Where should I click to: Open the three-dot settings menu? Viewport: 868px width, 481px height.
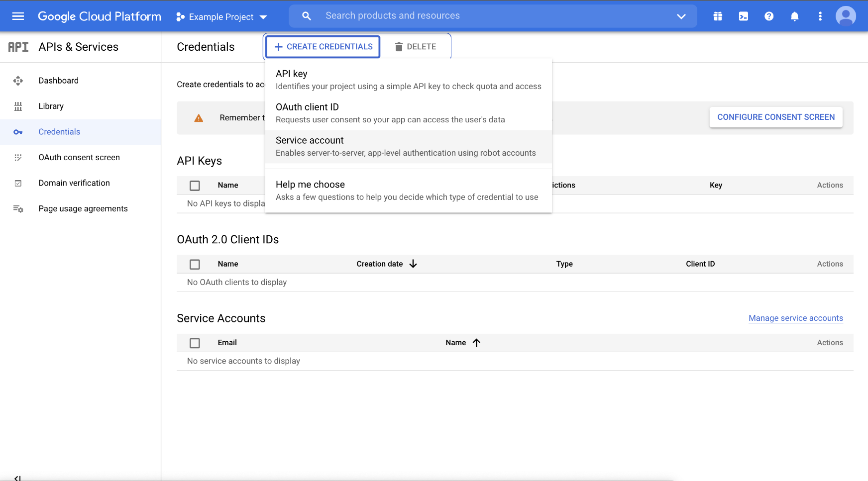[820, 16]
